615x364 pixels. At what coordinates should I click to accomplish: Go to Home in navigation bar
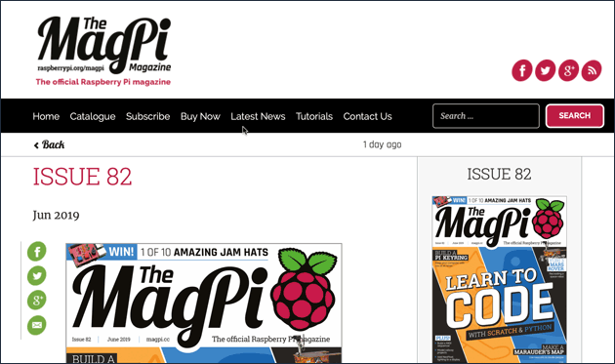[x=46, y=116]
